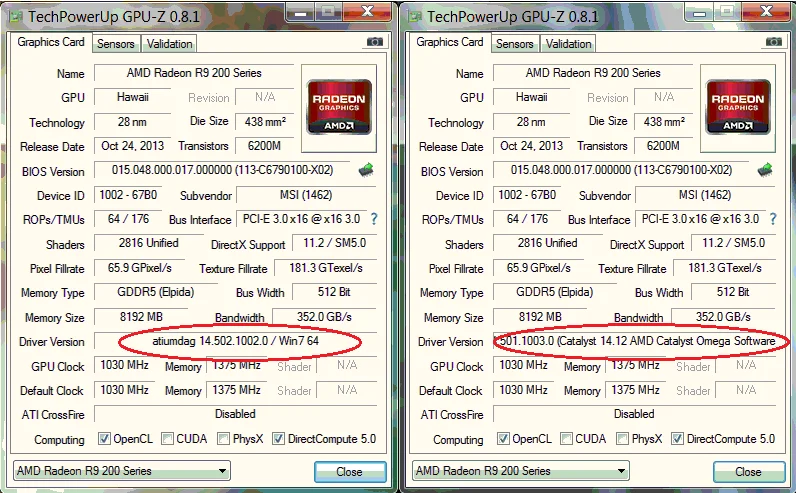
Task: Open the GPU selection dropdown in right window
Action: pos(521,471)
